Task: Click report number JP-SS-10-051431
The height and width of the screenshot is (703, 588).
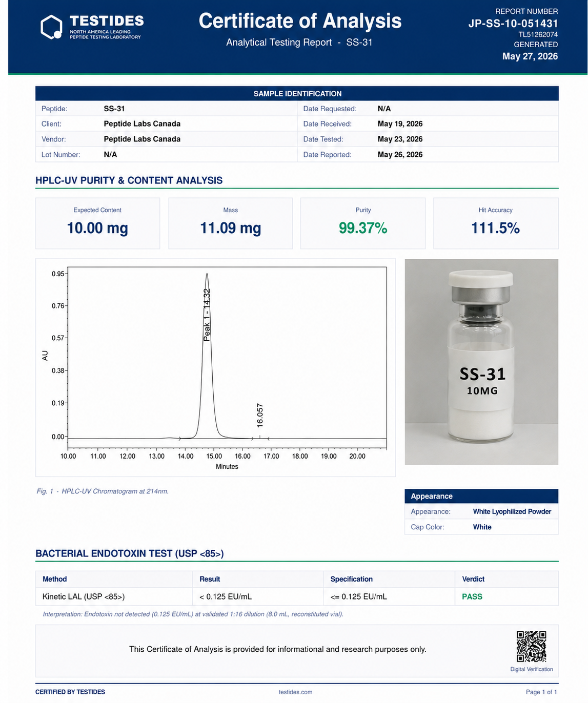Action: tap(513, 23)
